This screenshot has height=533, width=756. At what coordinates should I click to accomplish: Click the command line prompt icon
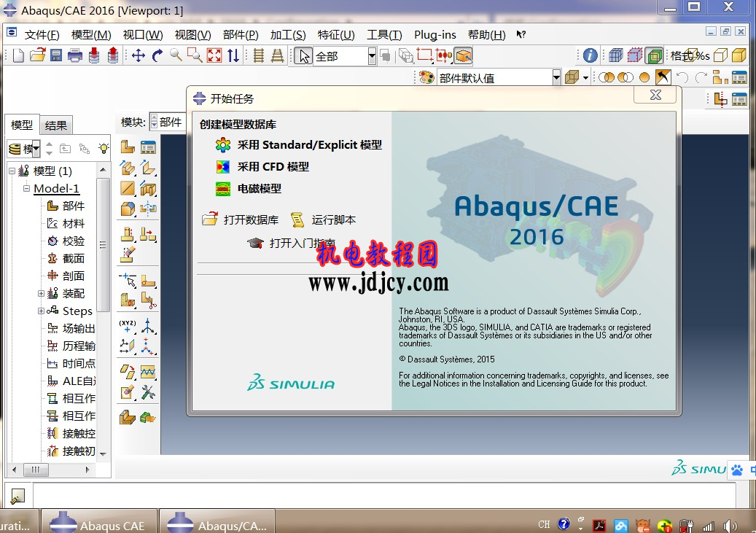pyautogui.click(x=17, y=497)
